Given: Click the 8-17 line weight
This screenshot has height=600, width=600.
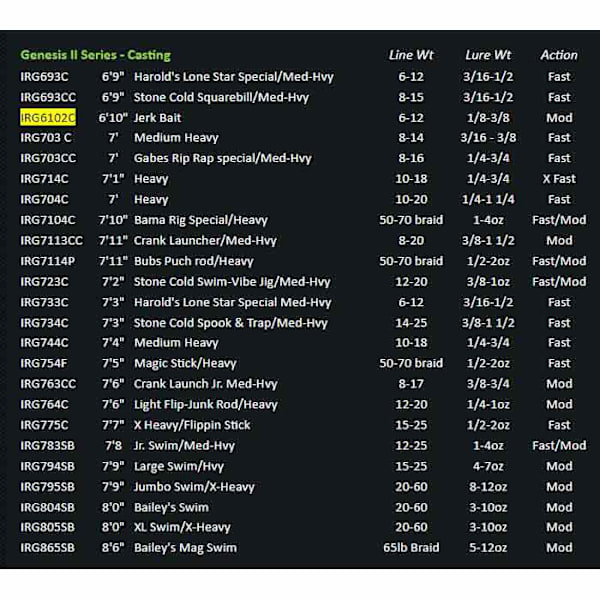Looking at the screenshot, I should coord(411,384).
